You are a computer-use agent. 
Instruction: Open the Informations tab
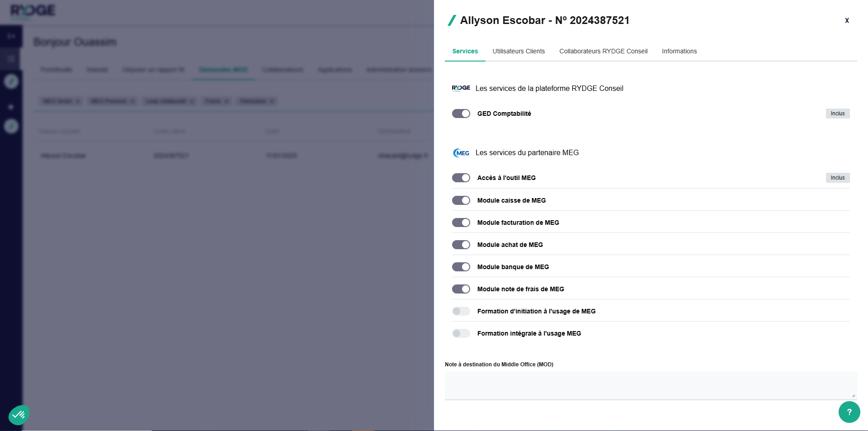point(679,51)
